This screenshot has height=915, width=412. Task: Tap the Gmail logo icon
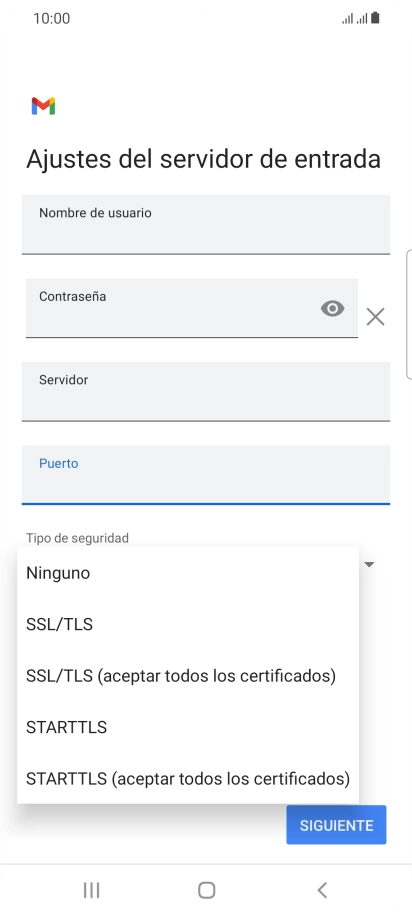click(43, 106)
